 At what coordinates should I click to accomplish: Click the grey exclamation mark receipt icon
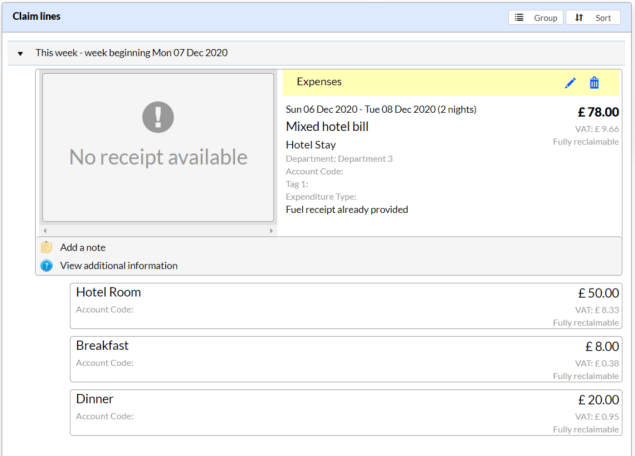pyautogui.click(x=158, y=117)
